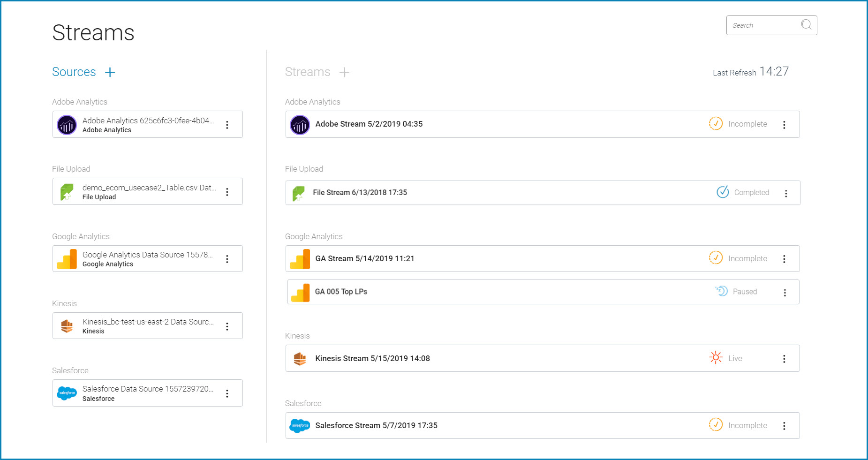Screen dimensions: 868x460
Task: Click File Upload source green icon
Action: (67, 192)
